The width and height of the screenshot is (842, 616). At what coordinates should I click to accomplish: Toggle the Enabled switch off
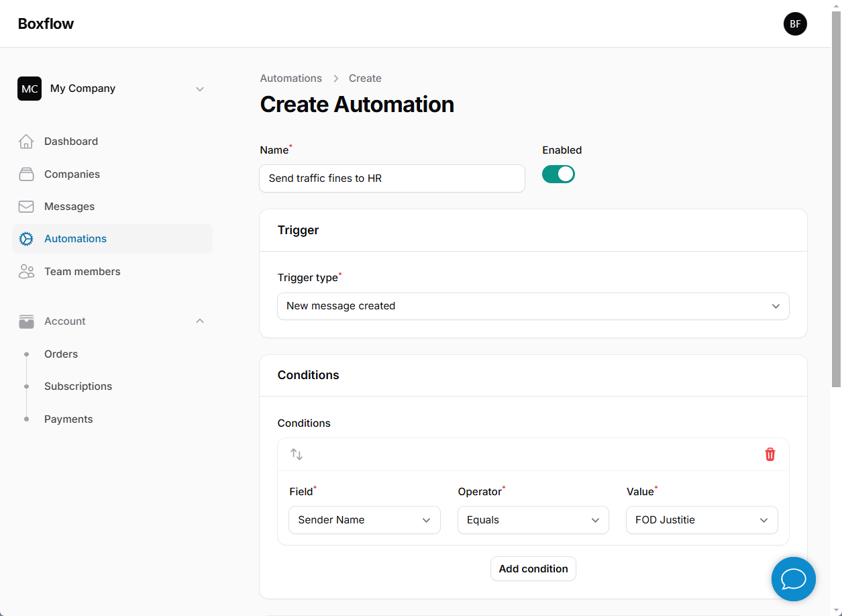tap(558, 174)
